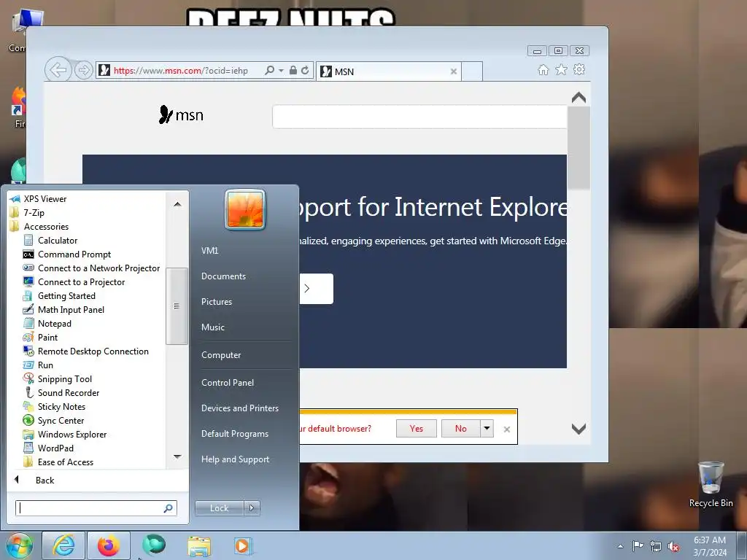Open Music from the Start menu

point(212,327)
